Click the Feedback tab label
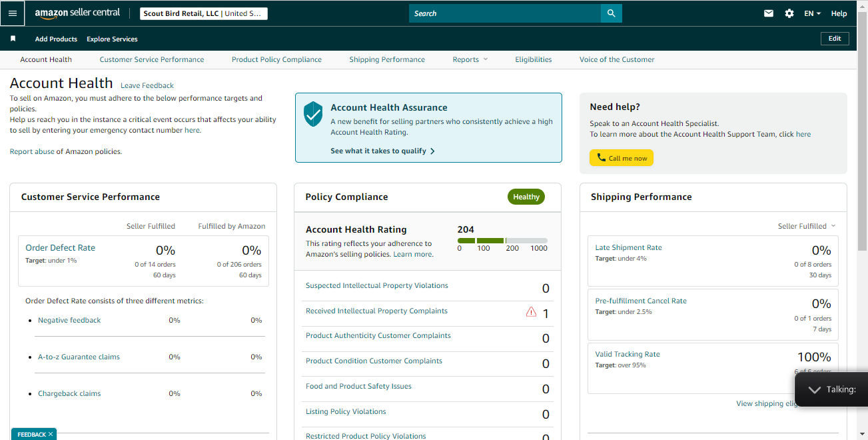This screenshot has height=440, width=868. pos(31,434)
